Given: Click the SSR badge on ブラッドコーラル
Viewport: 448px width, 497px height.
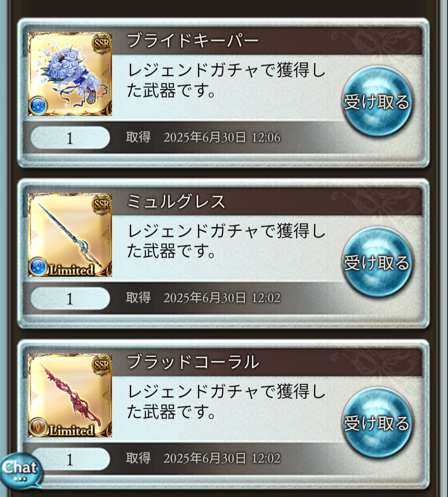Looking at the screenshot, I should 102,365.
